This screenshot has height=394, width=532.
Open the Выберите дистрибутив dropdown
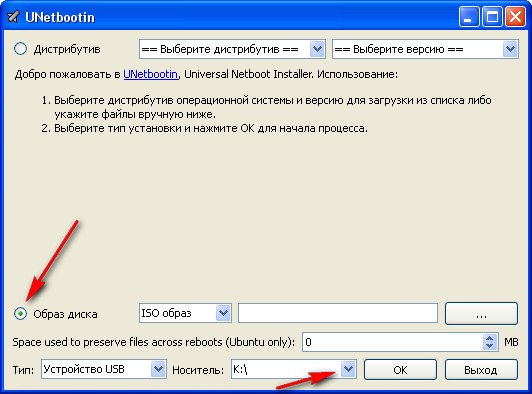(232, 49)
